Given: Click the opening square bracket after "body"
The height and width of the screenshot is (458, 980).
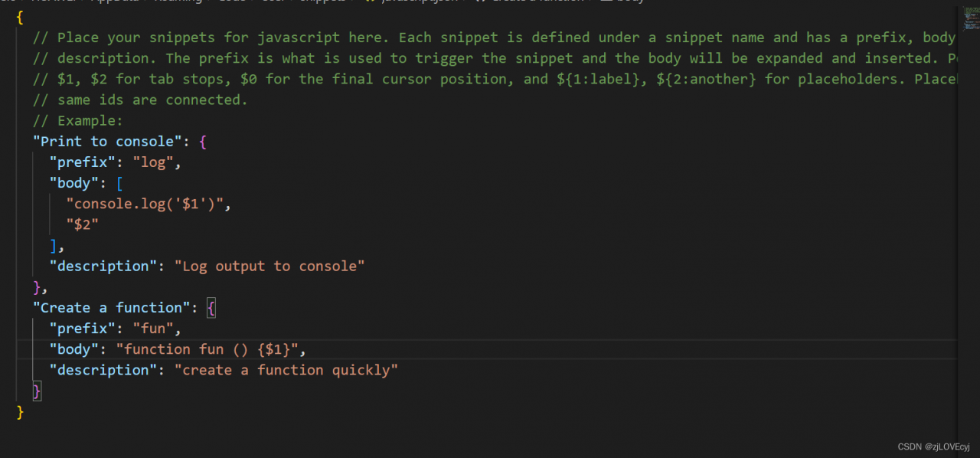Looking at the screenshot, I should [x=120, y=183].
